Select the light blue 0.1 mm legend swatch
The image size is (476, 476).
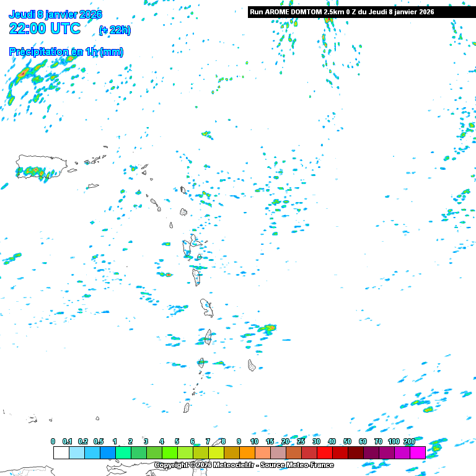point(76,452)
